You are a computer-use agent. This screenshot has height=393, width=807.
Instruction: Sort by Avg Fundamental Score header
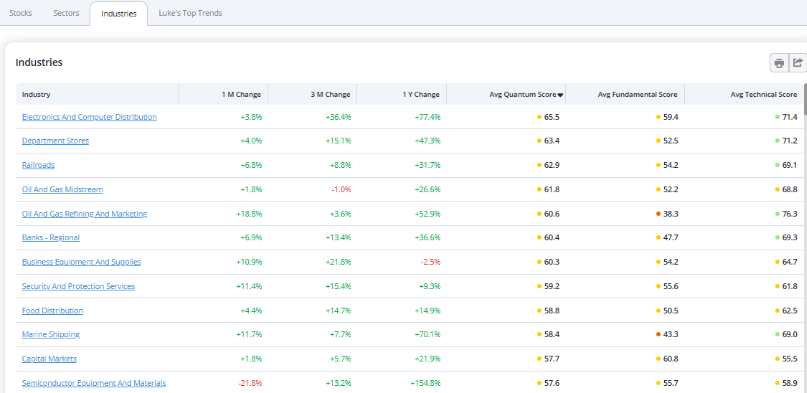(x=637, y=95)
